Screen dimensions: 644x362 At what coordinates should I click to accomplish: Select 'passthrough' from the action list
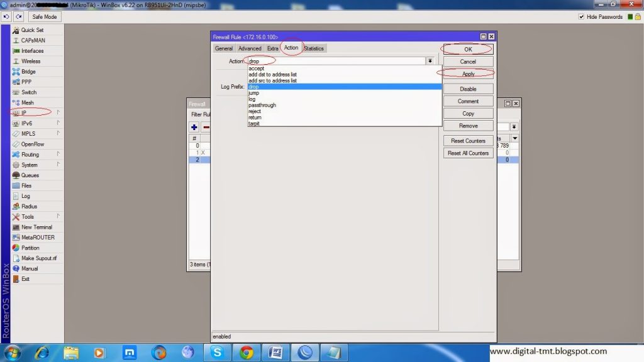pos(344,106)
